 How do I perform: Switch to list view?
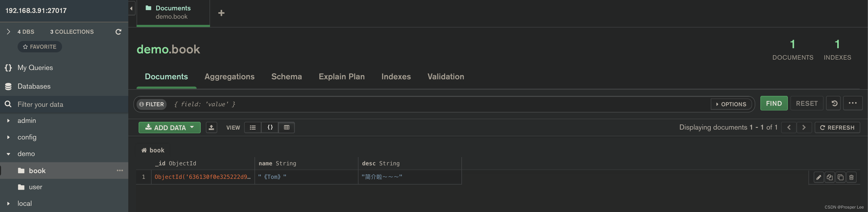[x=253, y=128]
